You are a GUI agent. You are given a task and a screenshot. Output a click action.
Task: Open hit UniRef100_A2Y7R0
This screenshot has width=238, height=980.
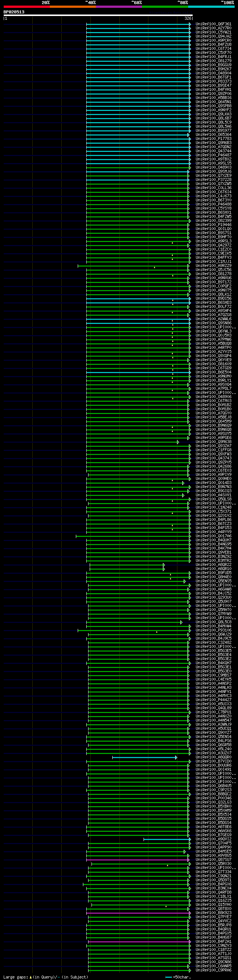(x=213, y=28)
